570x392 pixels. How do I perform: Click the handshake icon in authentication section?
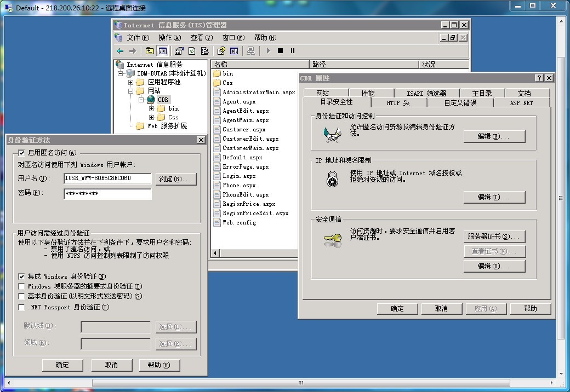[332, 135]
